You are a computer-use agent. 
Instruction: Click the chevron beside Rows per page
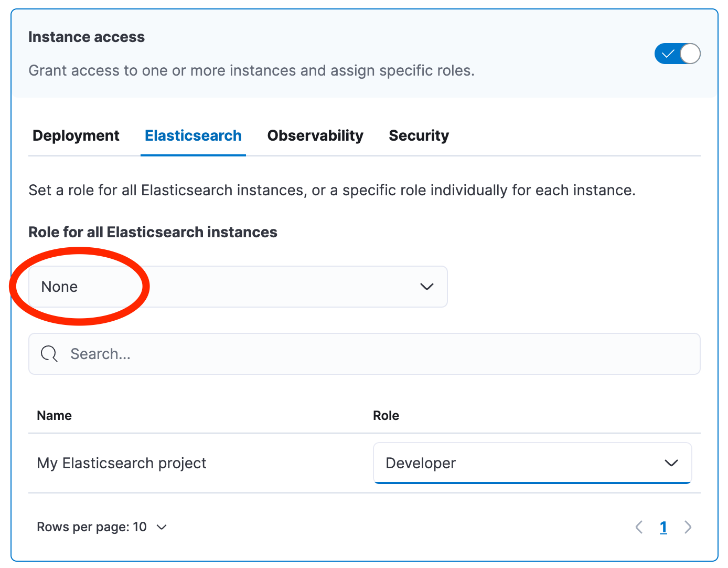pyautogui.click(x=162, y=527)
